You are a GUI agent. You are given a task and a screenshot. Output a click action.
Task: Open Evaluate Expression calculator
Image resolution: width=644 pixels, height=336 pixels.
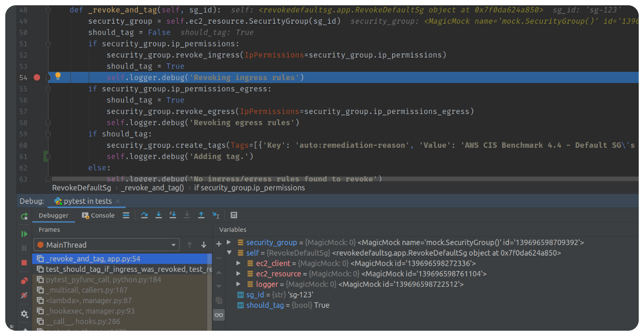(x=234, y=215)
